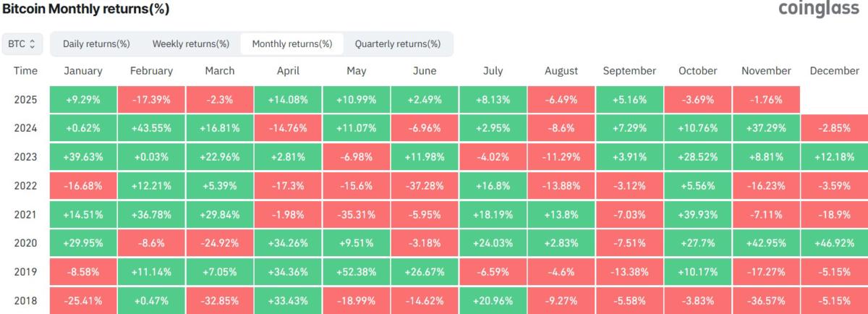Screen dimensions: 868x314
Task: Click November 2018 cell showing -36.57%
Action: (766, 301)
